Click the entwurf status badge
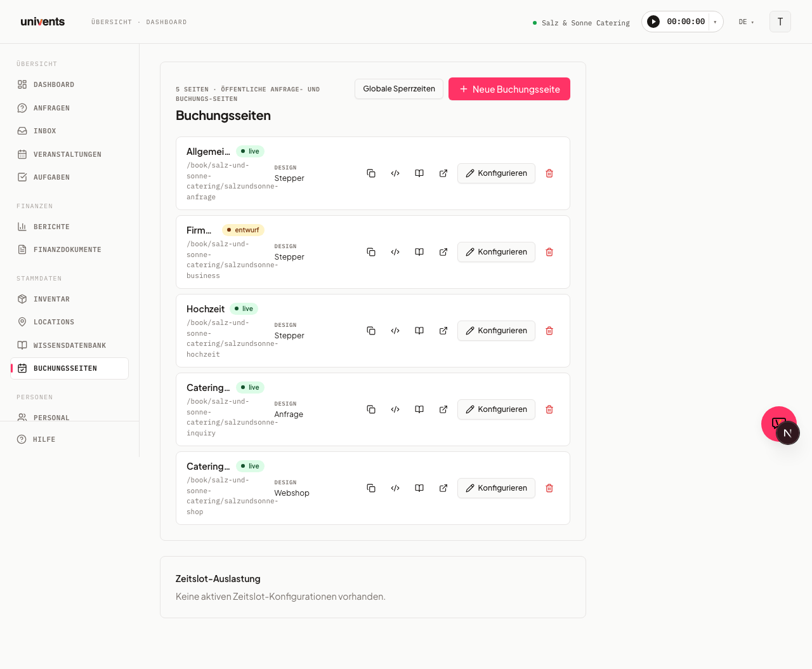The width and height of the screenshot is (812, 669). tap(243, 230)
